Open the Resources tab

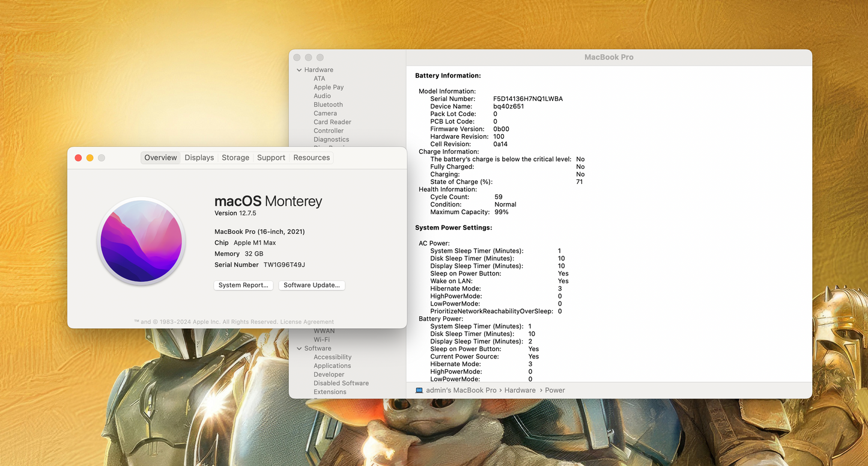point(312,158)
